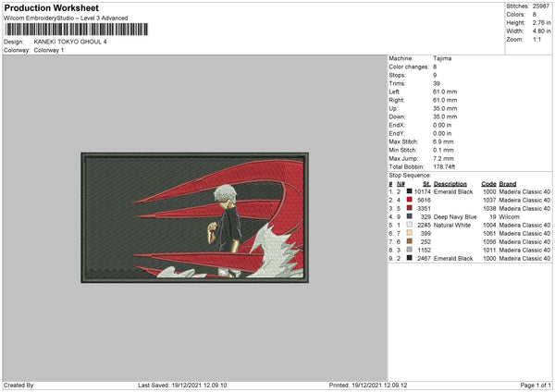
Task: Click the Total Bobbin value 178.74ft
Action: click(444, 166)
